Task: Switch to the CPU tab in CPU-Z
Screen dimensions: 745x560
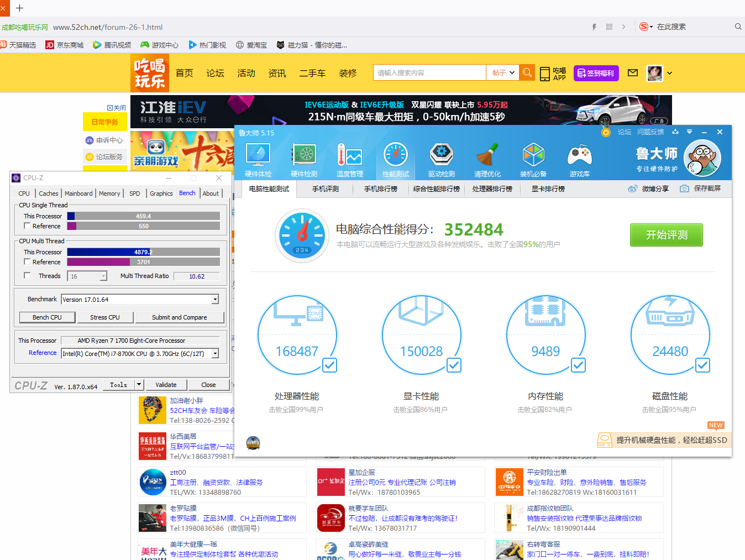Action: [24, 193]
